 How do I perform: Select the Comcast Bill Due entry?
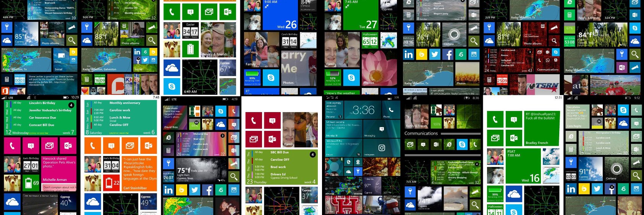pyautogui.click(x=42, y=125)
